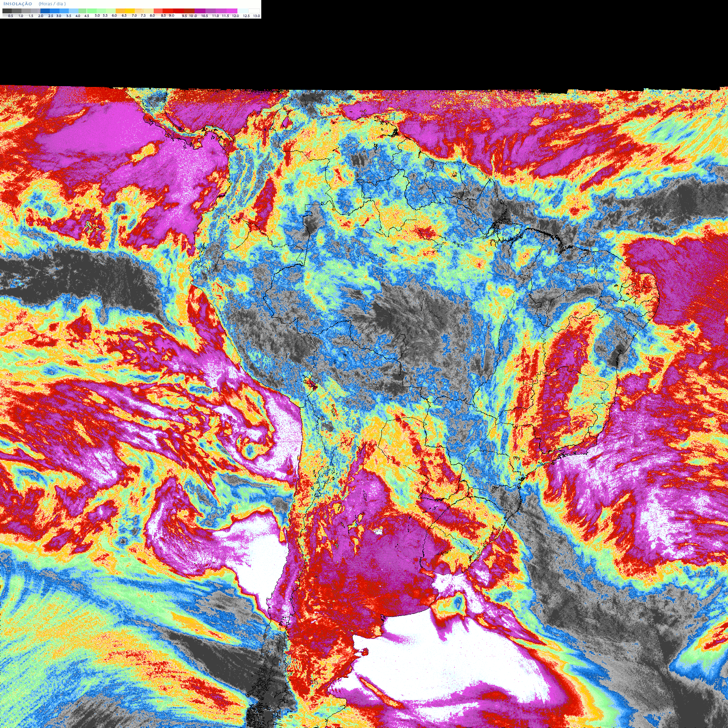The width and height of the screenshot is (728, 728).
Task: Select the bright yellow swatch above 7.0
Action: [130, 11]
